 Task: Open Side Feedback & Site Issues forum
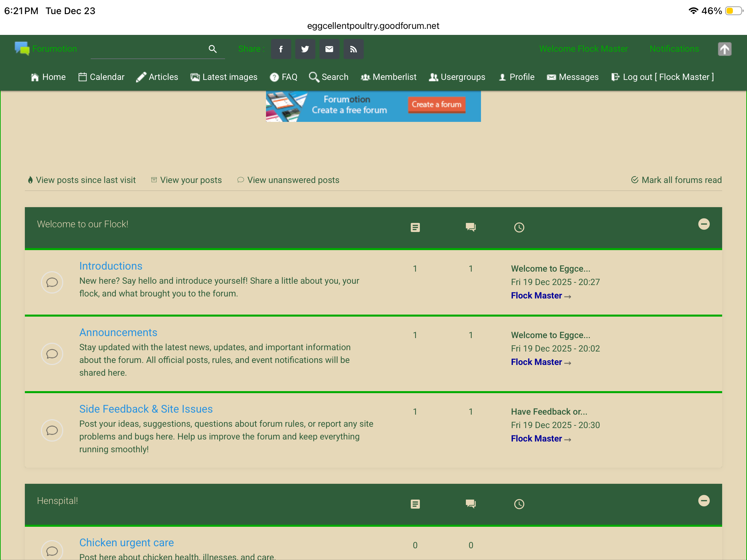pos(146,409)
